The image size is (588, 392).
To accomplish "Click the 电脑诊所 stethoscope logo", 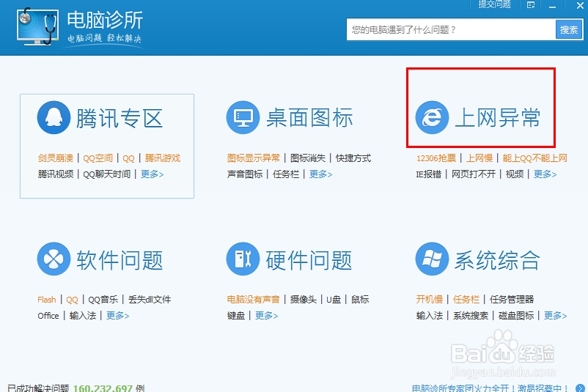I will pyautogui.click(x=38, y=26).
